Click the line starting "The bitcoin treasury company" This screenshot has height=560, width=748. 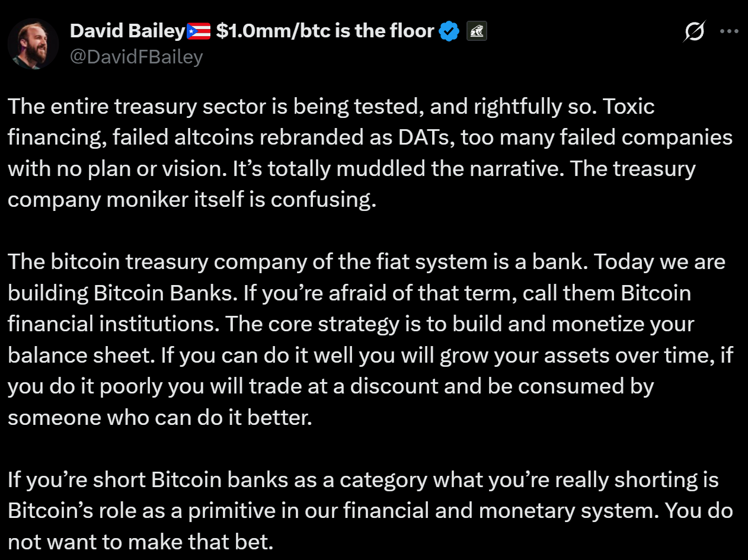(x=366, y=262)
